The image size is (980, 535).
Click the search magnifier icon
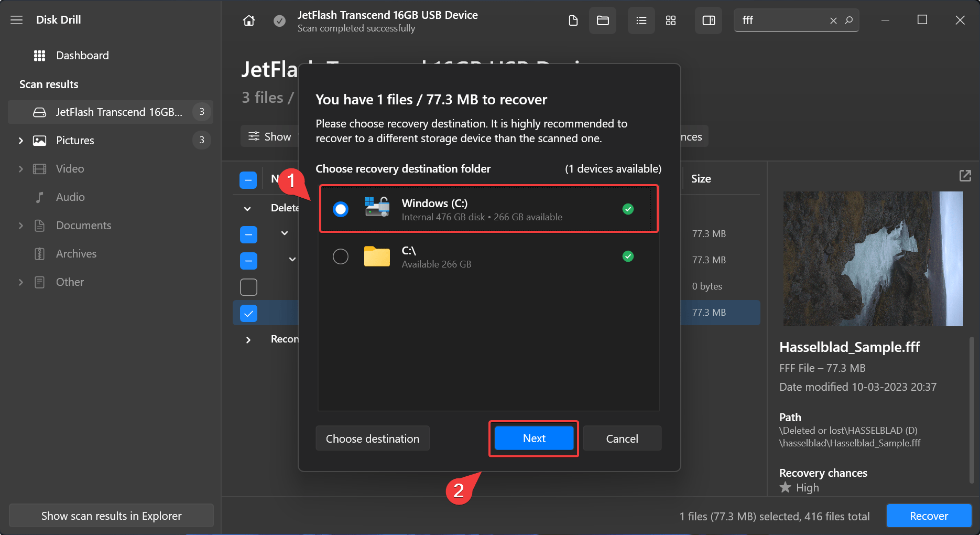pyautogui.click(x=849, y=20)
